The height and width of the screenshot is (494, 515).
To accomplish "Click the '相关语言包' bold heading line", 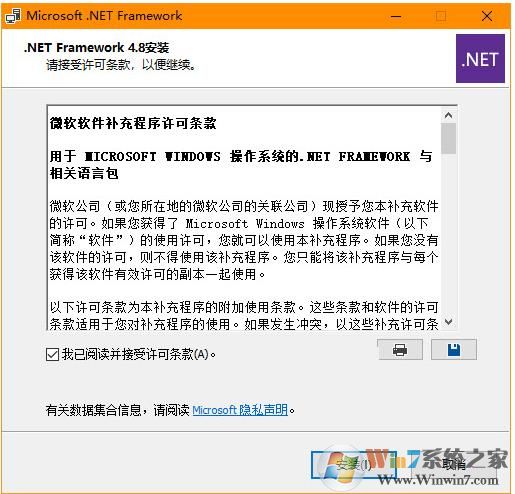I will [x=84, y=173].
